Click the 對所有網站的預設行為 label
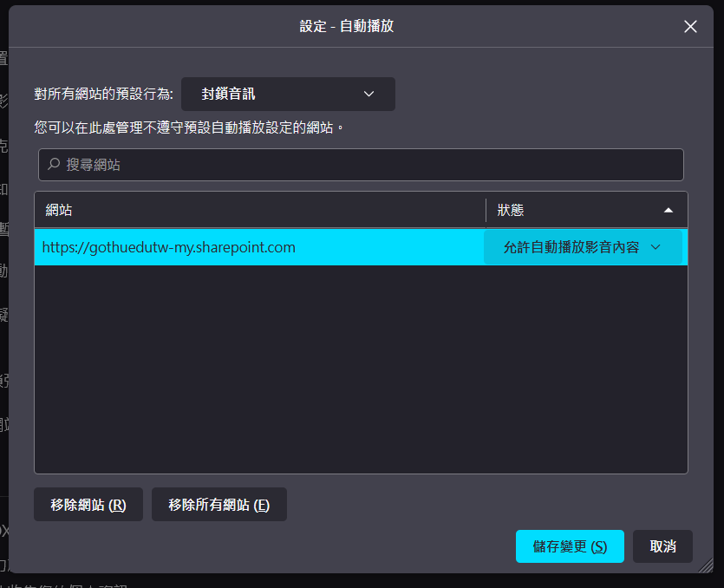This screenshot has width=724, height=588. (103, 94)
